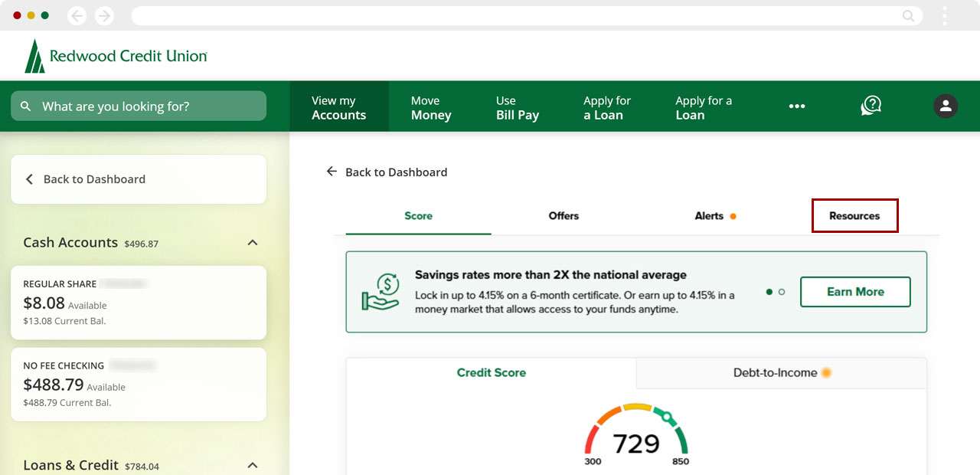The width and height of the screenshot is (980, 475).
Task: Click the magnifier icon in the search bar
Action: pyautogui.click(x=26, y=106)
